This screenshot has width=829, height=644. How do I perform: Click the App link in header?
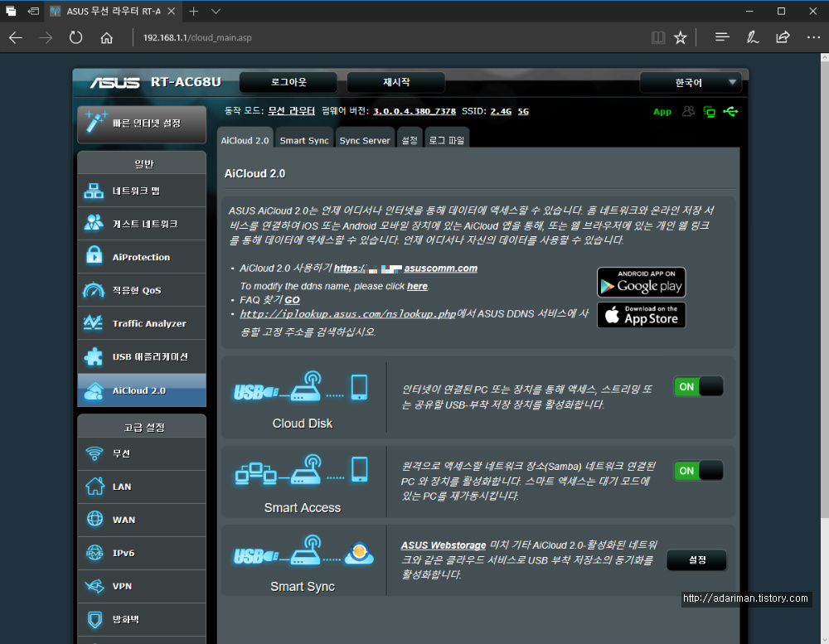pyautogui.click(x=662, y=112)
